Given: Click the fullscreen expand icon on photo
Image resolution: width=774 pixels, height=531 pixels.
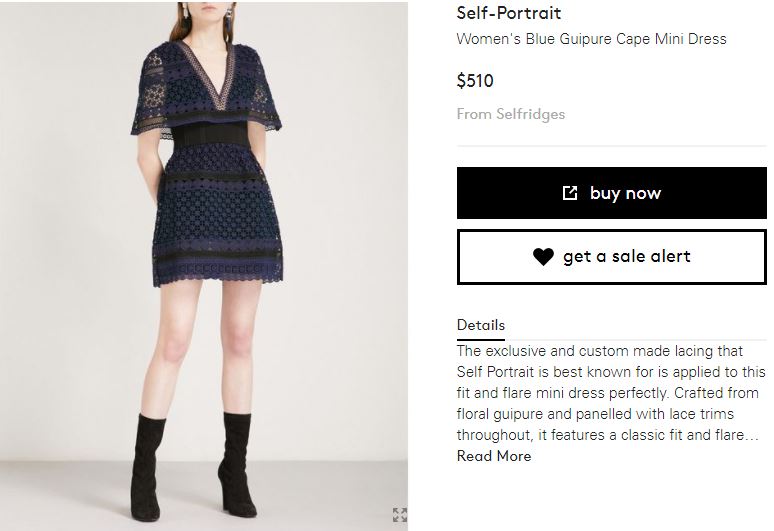Looking at the screenshot, I should 399,515.
